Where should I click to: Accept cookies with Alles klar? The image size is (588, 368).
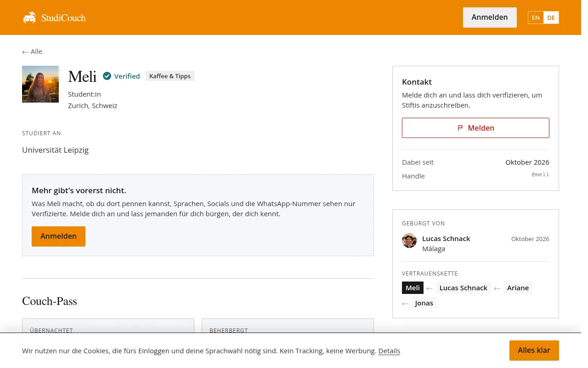534,350
